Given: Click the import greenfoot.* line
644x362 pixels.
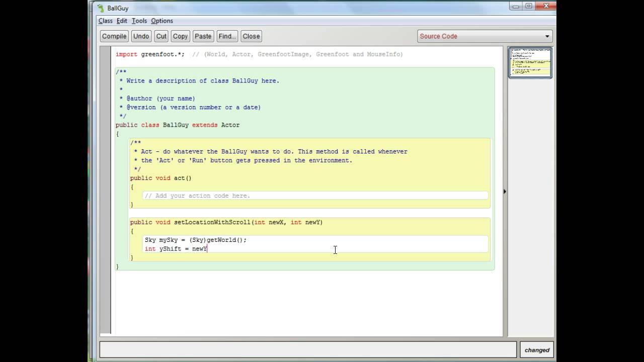Looking at the screenshot, I should (259, 54).
